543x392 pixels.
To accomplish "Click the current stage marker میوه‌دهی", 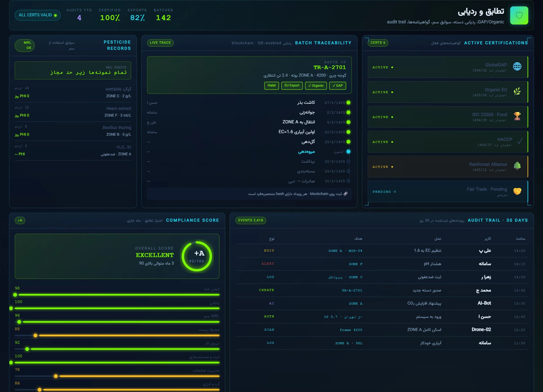I will click(x=348, y=151).
